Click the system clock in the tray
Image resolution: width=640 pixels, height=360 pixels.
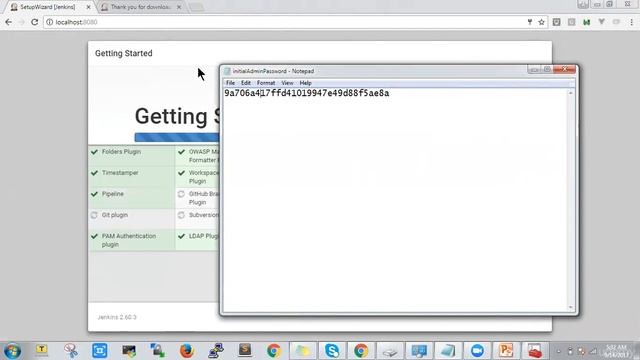(616, 351)
